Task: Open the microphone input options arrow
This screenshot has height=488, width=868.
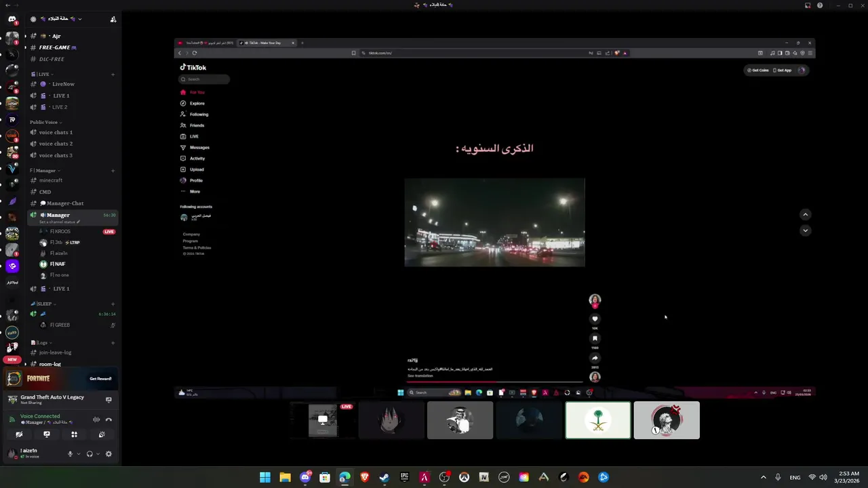Action: click(79, 454)
